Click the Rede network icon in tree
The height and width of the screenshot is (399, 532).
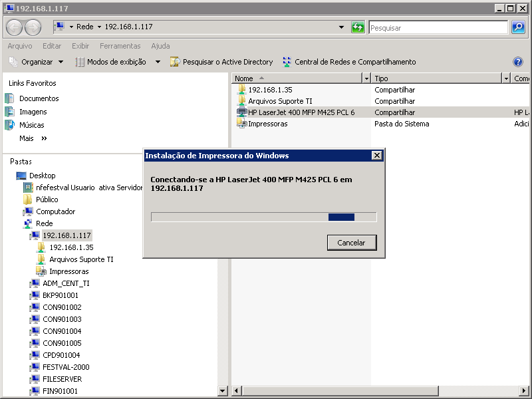pos(28,223)
